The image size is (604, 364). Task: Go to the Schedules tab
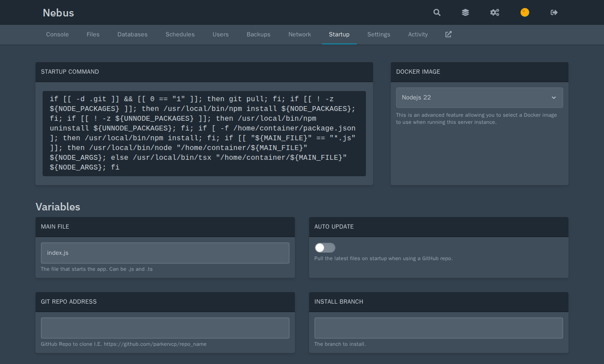[x=180, y=34]
